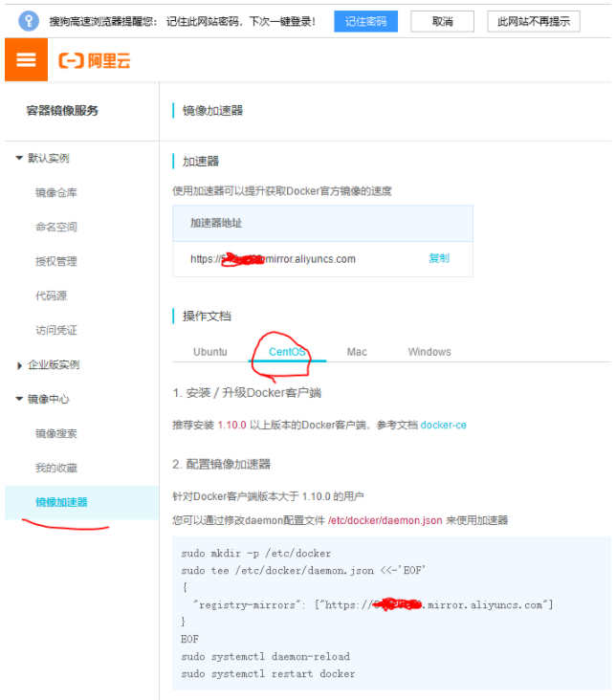Click the 'sudo tee /etc/docker/daemon.json' line
Screen dimensions: 616x700
[303, 571]
